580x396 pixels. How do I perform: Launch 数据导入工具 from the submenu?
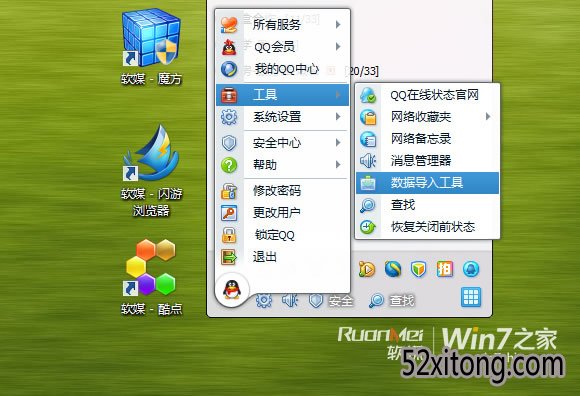[427, 183]
